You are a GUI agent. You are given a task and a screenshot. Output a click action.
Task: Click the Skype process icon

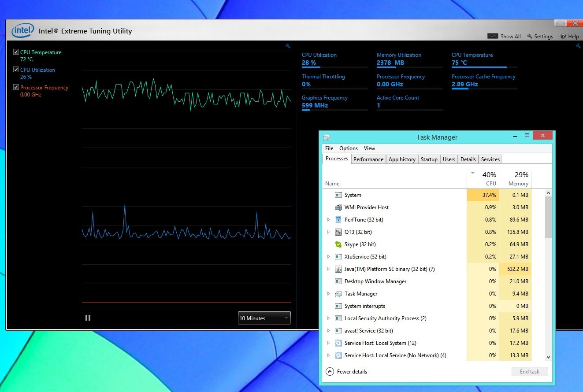click(x=338, y=244)
